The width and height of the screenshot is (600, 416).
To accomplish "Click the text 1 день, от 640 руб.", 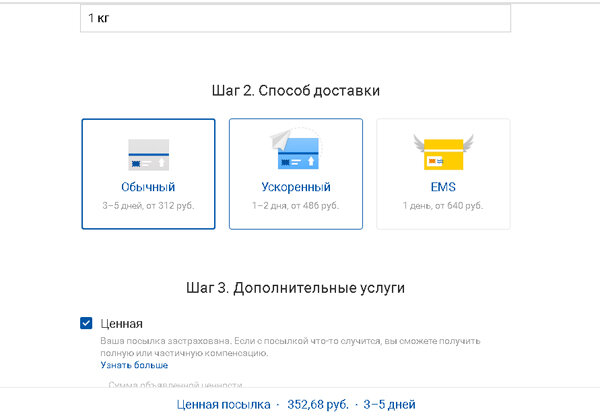I will (443, 206).
